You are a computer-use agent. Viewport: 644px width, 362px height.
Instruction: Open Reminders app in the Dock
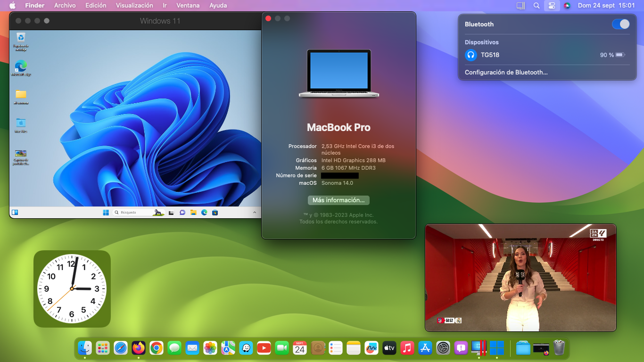click(336, 348)
